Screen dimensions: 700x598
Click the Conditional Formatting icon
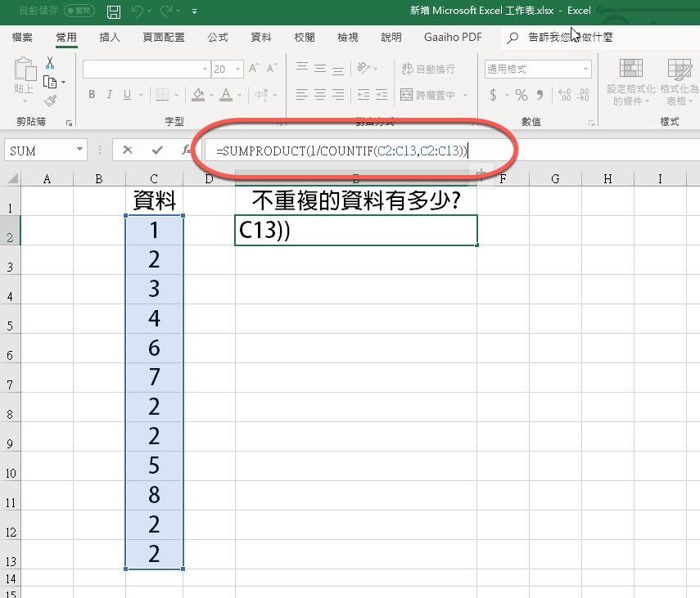(x=630, y=82)
